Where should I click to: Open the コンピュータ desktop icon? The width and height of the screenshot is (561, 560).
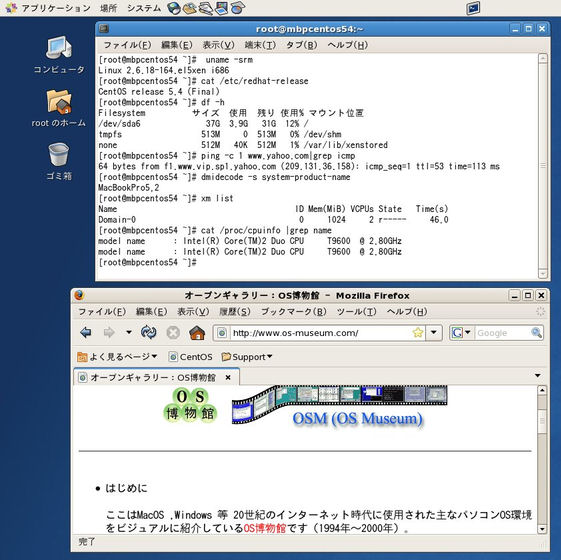59,55
